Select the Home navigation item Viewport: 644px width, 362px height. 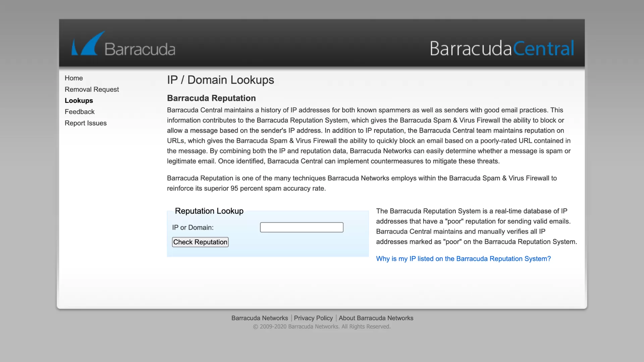(x=73, y=78)
